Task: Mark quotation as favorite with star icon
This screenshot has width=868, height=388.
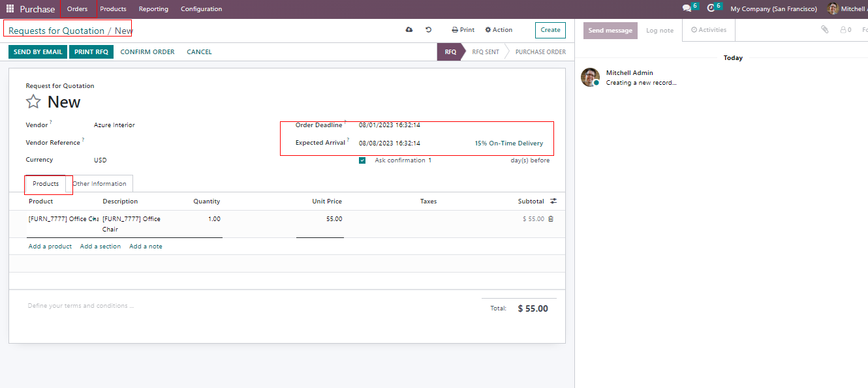Action: tap(33, 102)
